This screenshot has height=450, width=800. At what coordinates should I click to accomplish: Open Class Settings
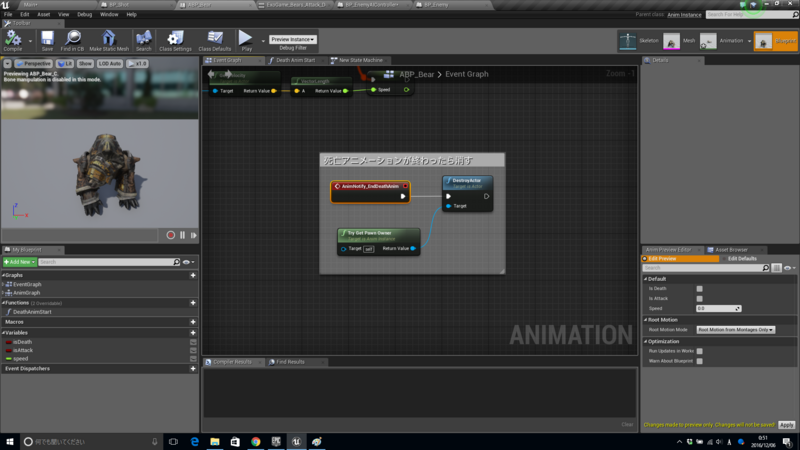coord(175,40)
